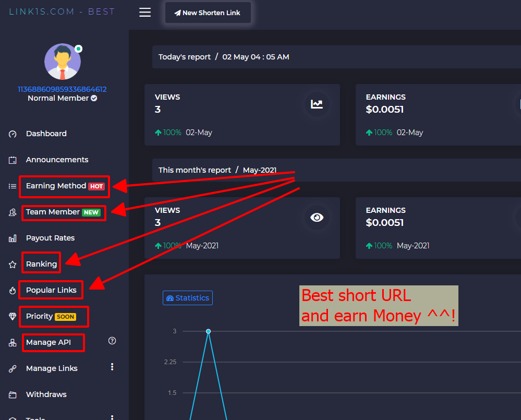Open the Priority menu item
Screen dimensions: 521x420
pyautogui.click(x=40, y=316)
